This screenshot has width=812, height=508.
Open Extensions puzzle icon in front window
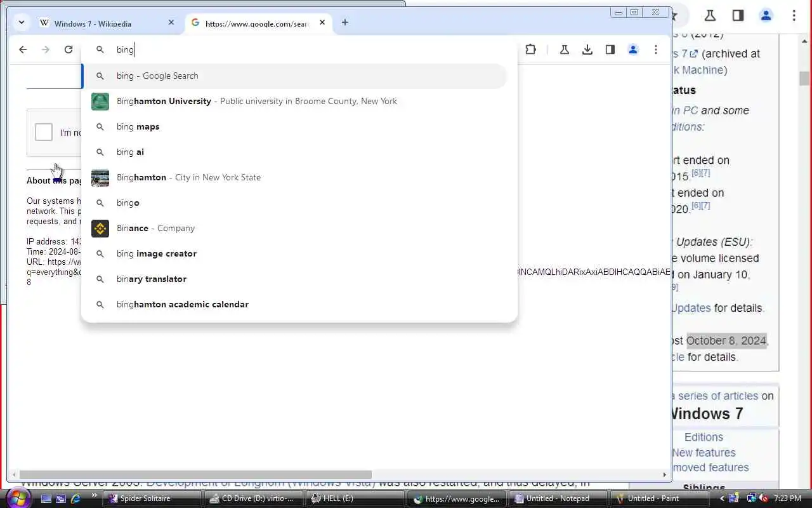(531, 50)
